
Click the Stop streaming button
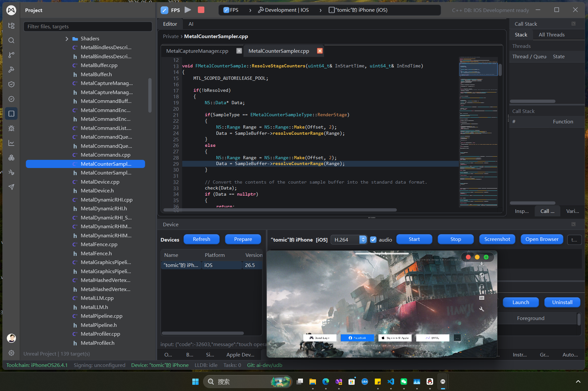pyautogui.click(x=456, y=239)
